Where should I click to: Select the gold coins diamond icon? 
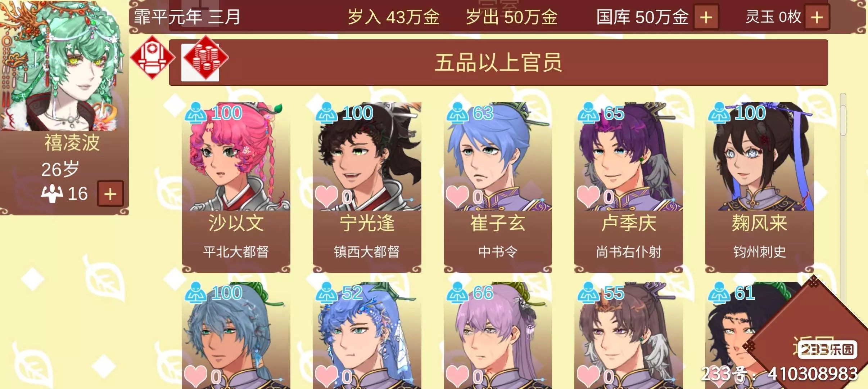coord(205,58)
